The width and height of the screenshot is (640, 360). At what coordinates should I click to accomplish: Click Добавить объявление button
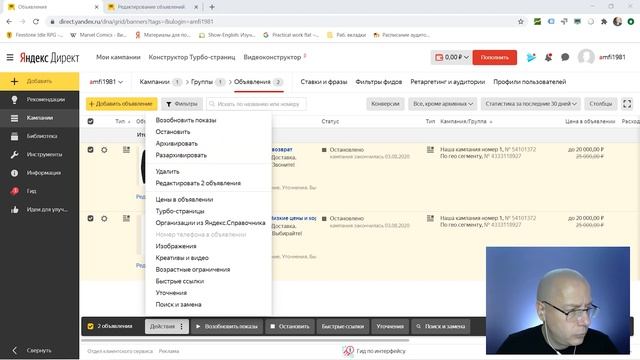click(x=121, y=104)
